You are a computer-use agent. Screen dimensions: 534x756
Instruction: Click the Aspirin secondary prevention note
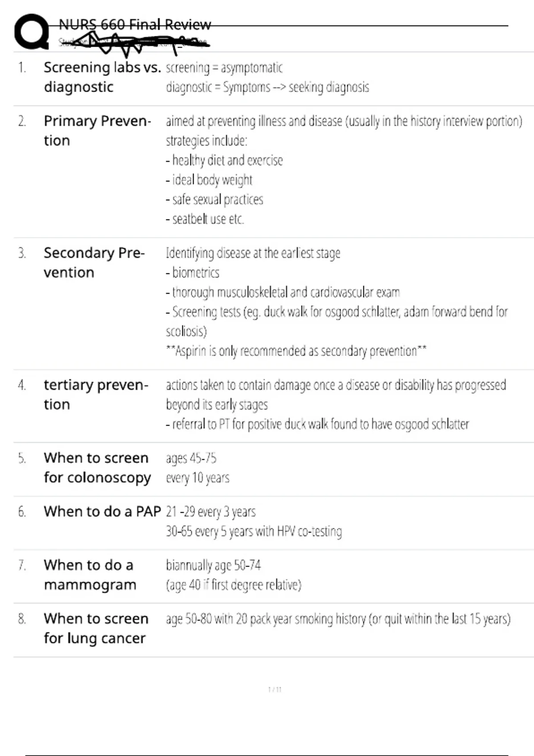pyautogui.click(x=296, y=351)
